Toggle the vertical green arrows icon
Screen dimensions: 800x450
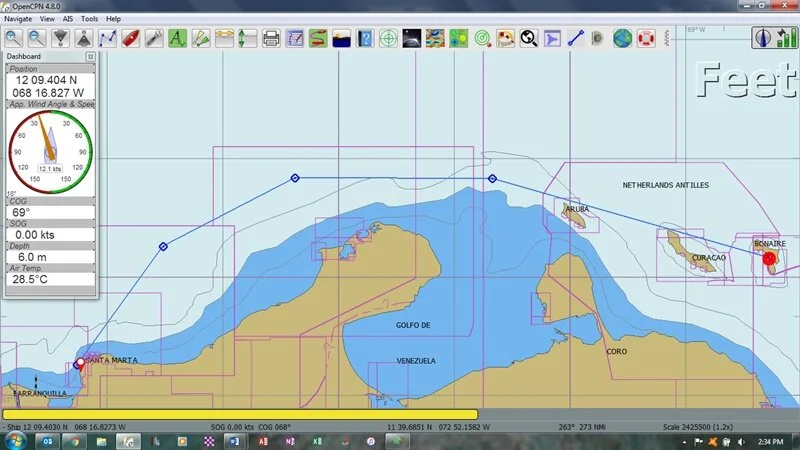248,38
